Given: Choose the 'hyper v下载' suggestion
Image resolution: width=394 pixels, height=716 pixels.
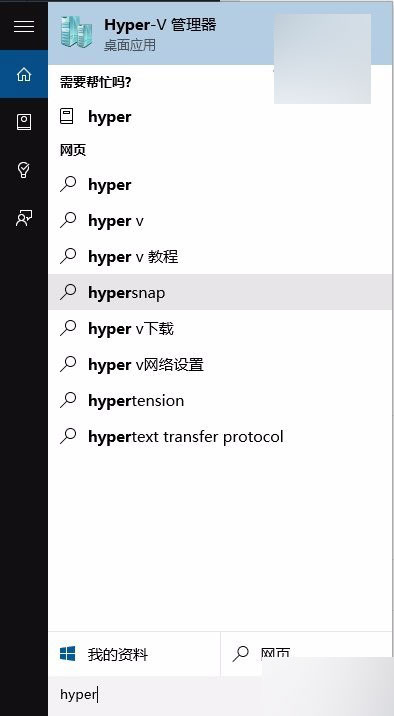Looking at the screenshot, I should tap(220, 328).
